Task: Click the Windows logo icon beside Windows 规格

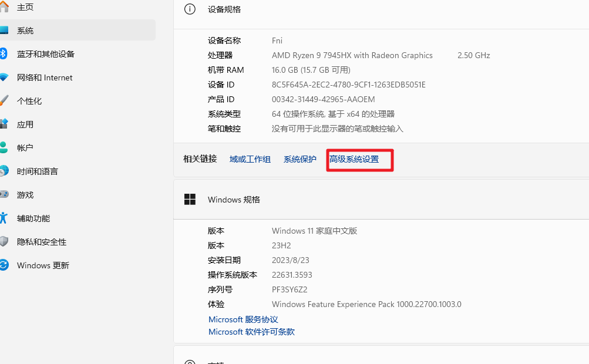Action: [x=190, y=200]
